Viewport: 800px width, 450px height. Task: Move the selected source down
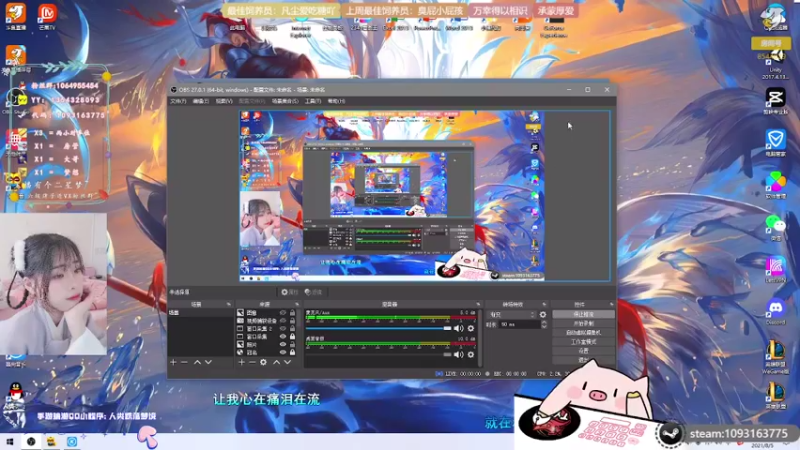pyautogui.click(x=288, y=362)
